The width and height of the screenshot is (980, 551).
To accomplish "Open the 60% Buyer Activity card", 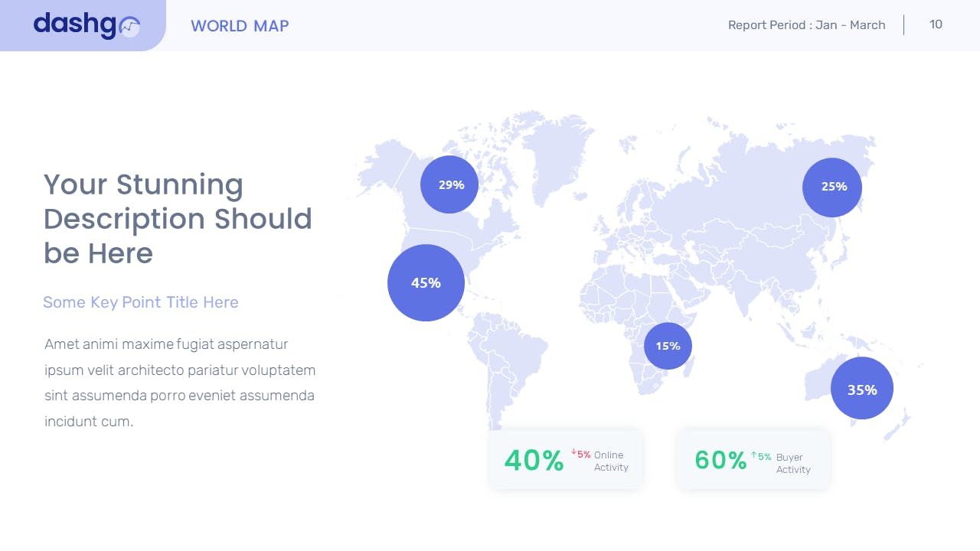I will pyautogui.click(x=753, y=459).
